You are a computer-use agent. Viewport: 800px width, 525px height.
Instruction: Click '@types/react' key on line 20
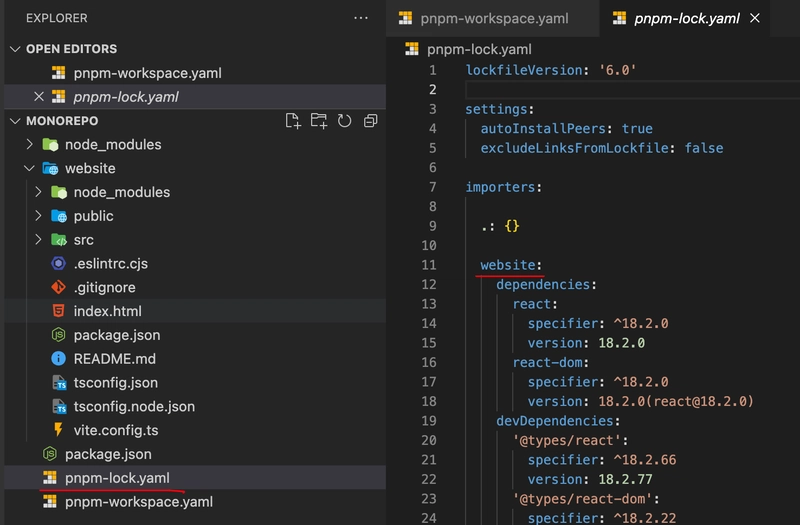tap(566, 440)
